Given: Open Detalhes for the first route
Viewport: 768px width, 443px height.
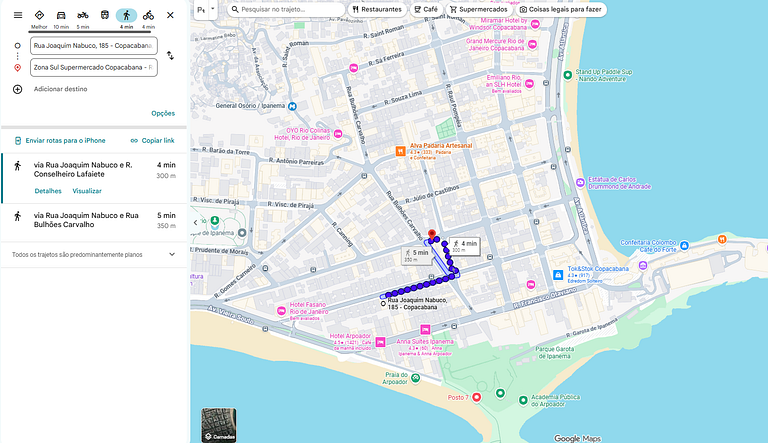Looking at the screenshot, I should pyautogui.click(x=48, y=191).
